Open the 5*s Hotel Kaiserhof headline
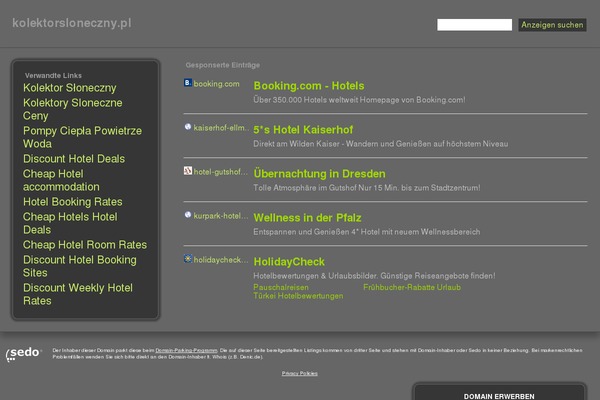The image size is (600, 400). (303, 130)
